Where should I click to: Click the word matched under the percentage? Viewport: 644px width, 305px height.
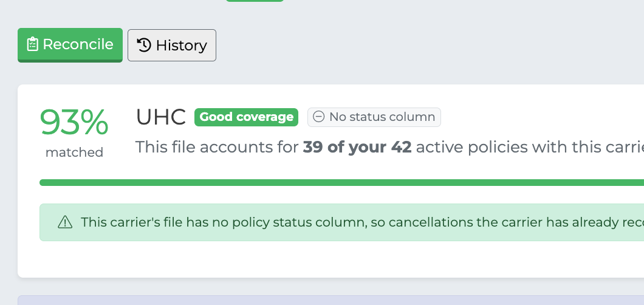[x=74, y=152]
